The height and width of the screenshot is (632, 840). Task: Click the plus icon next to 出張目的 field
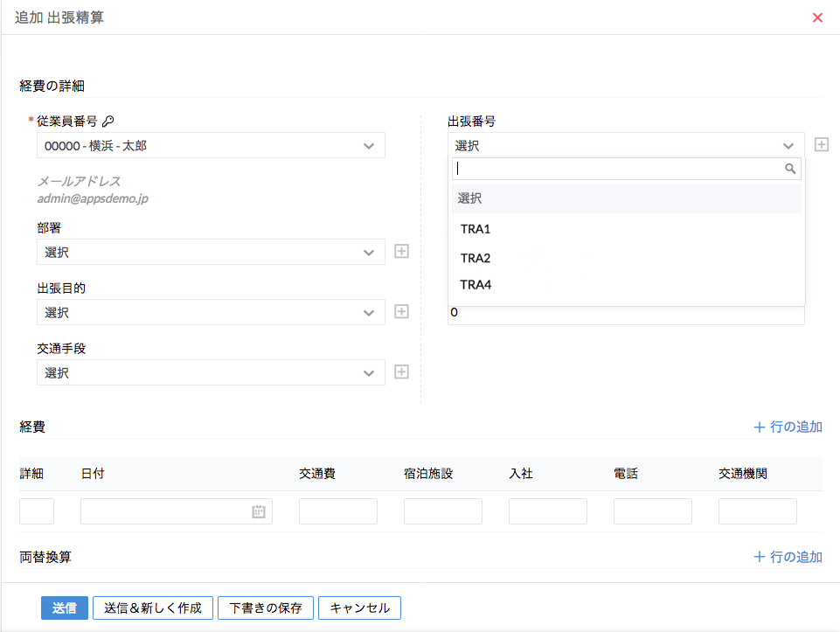401,311
